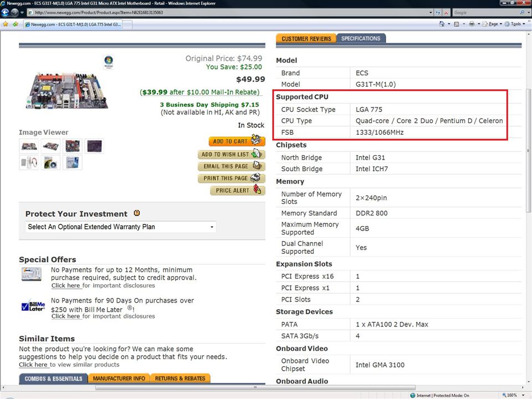The width and height of the screenshot is (532, 399).
Task: Click the Email This Page button
Action: (231, 166)
